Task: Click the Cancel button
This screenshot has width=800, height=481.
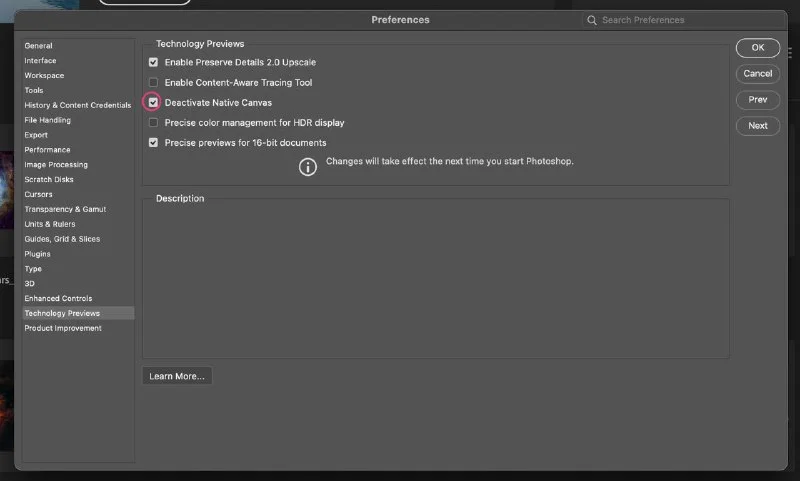Action: pos(757,73)
